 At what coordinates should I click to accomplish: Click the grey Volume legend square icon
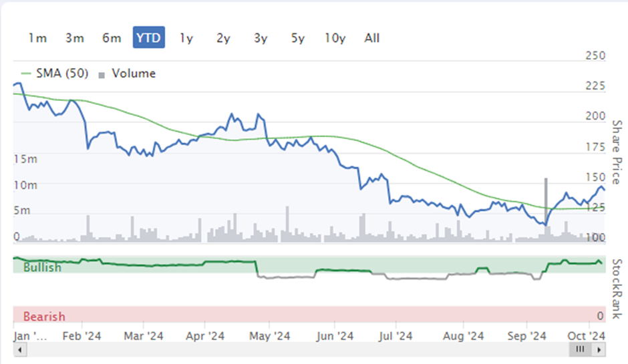pos(102,75)
